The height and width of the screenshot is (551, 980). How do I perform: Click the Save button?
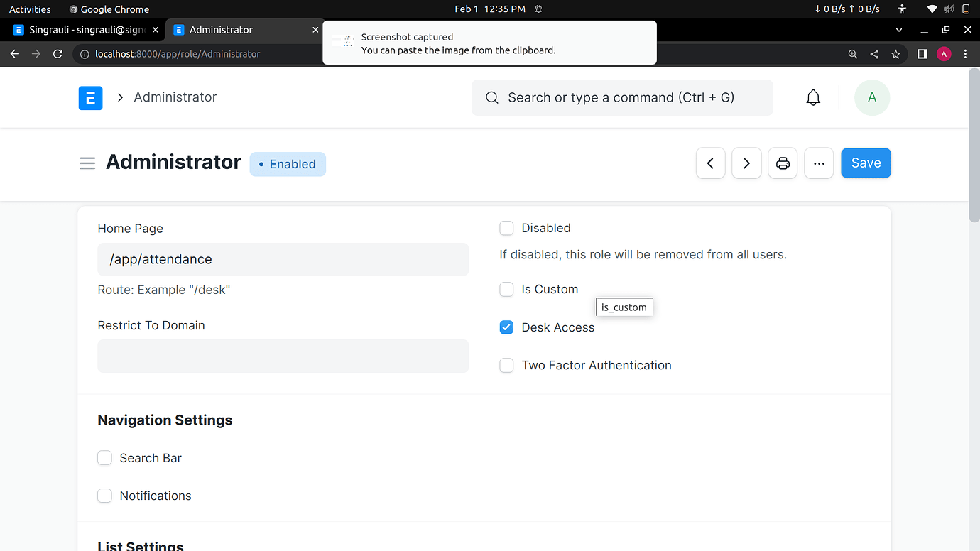click(x=866, y=163)
